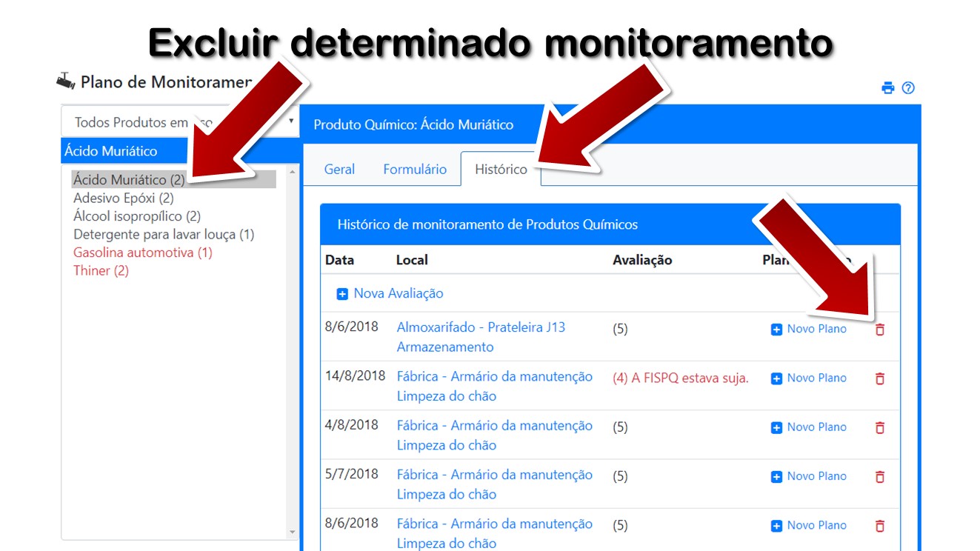The height and width of the screenshot is (551, 980).
Task: Click the print icon
Action: click(x=888, y=88)
